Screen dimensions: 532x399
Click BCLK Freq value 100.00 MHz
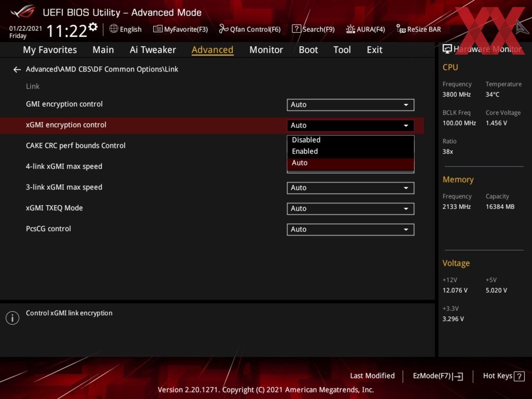point(459,123)
